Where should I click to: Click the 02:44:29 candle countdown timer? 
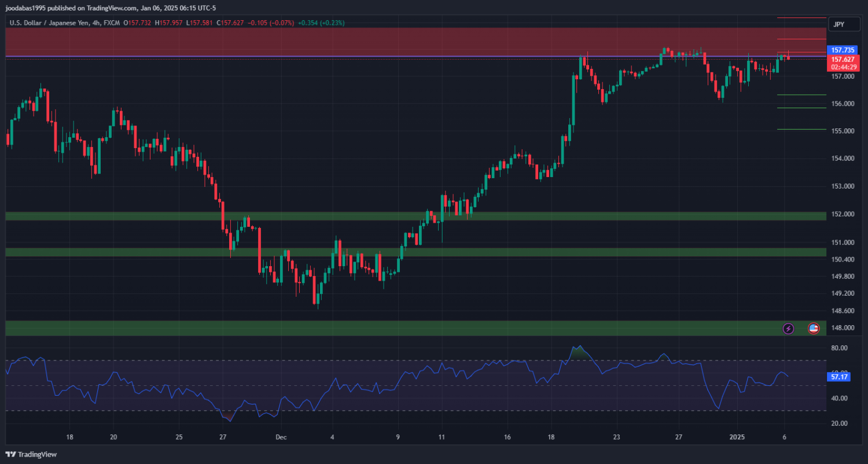843,67
